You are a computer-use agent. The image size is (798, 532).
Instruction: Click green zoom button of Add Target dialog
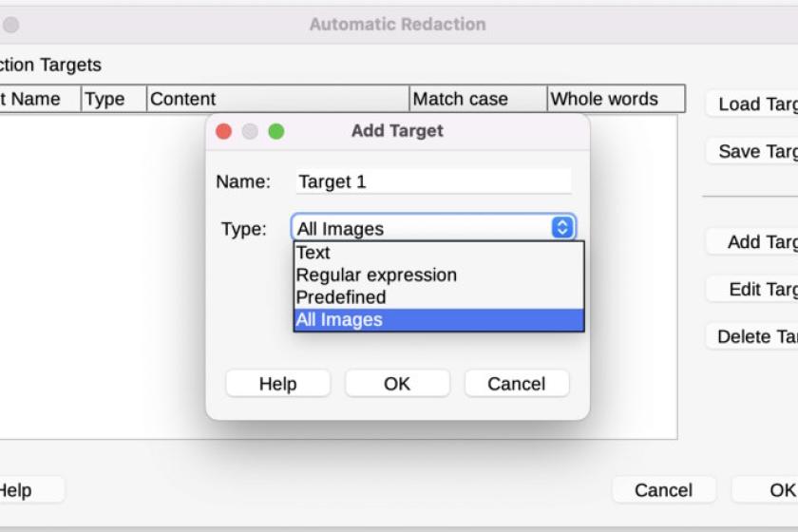click(276, 131)
